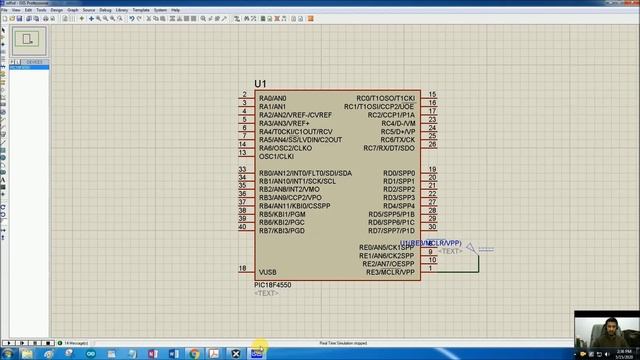
Task: Open the File menu
Action: point(4,10)
